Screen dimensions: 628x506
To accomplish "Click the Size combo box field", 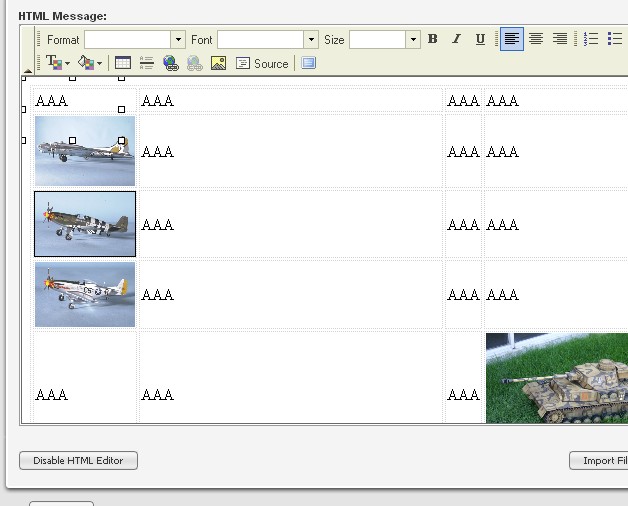I will (378, 40).
